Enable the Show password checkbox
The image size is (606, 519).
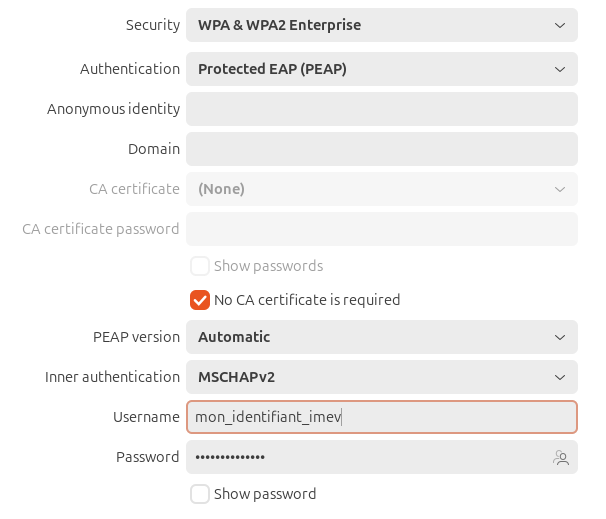pyautogui.click(x=200, y=494)
